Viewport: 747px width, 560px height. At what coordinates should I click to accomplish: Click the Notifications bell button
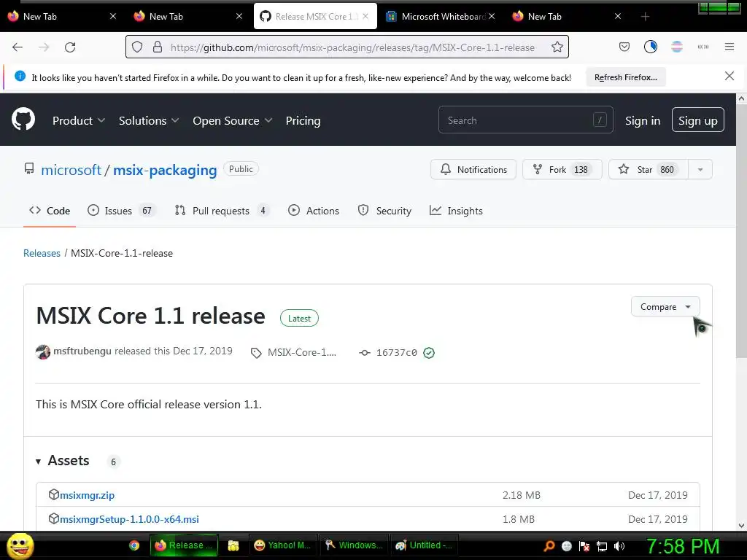(473, 169)
